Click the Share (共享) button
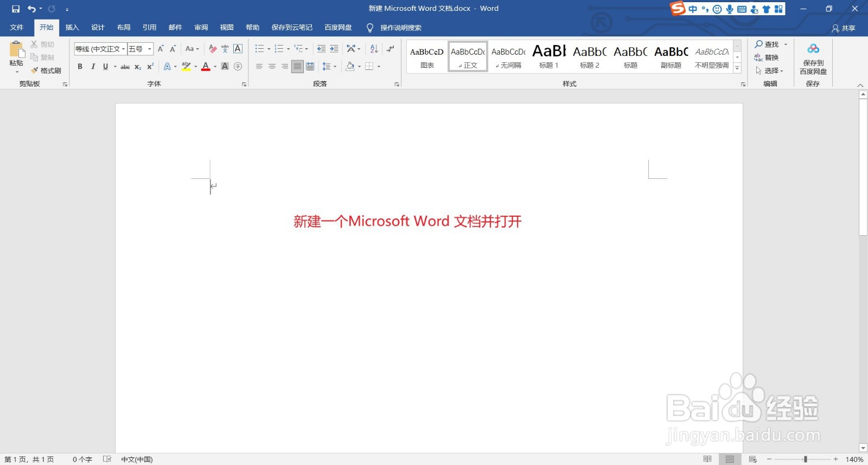The height and width of the screenshot is (465, 868). [x=844, y=28]
